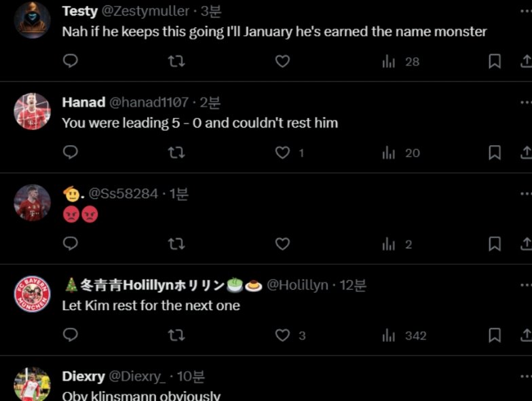Reply to Testy's tweet
Screen dimensions: 532x401
tap(71, 62)
